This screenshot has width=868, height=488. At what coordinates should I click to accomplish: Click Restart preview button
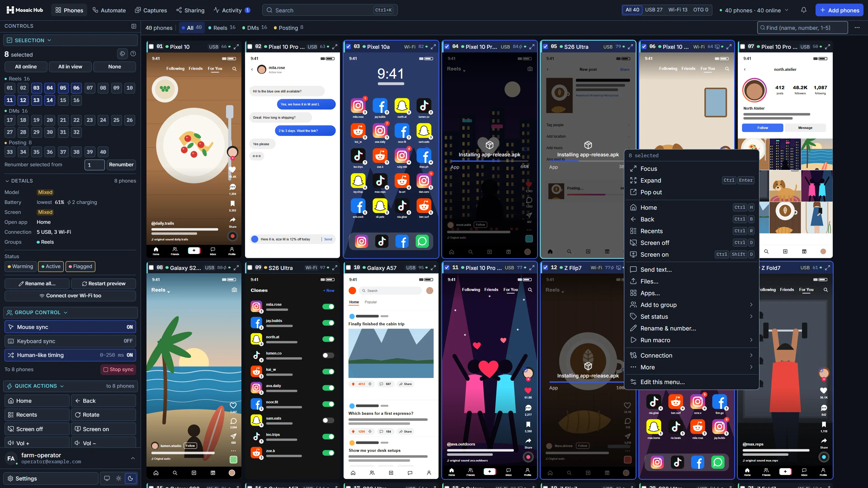tap(103, 283)
